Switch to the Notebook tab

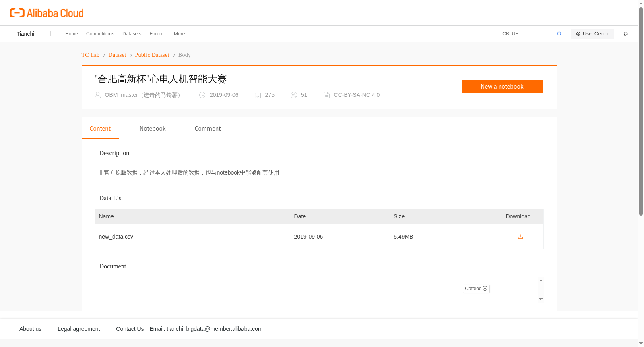click(x=153, y=129)
